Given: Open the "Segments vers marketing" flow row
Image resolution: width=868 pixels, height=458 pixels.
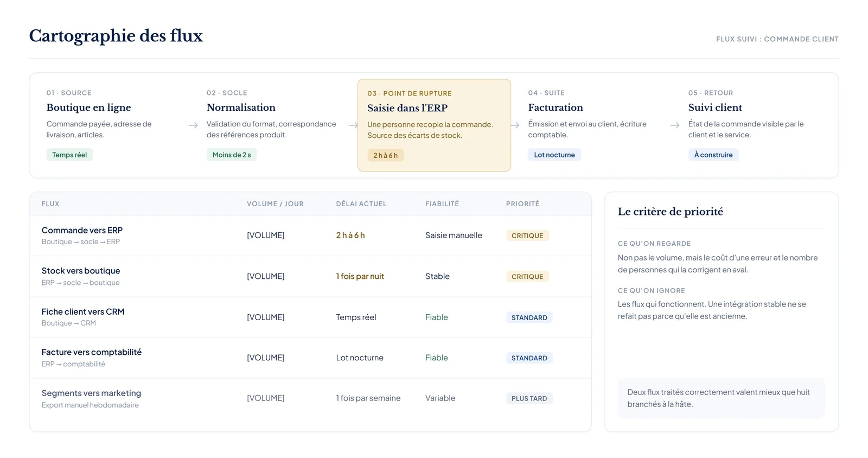Looking at the screenshot, I should click(310, 398).
